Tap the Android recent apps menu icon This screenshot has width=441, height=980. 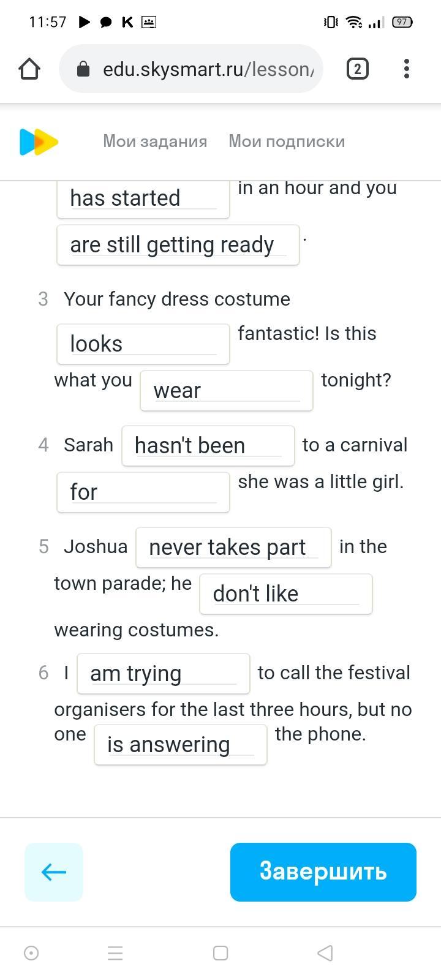[x=115, y=953]
